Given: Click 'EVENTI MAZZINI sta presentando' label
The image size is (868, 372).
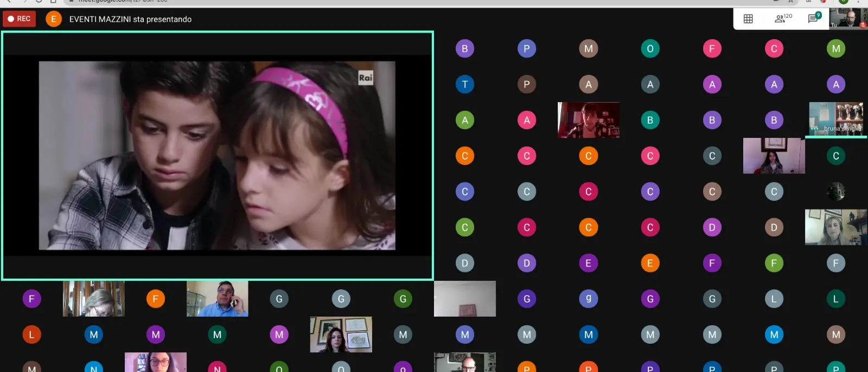Looking at the screenshot, I should (130, 19).
